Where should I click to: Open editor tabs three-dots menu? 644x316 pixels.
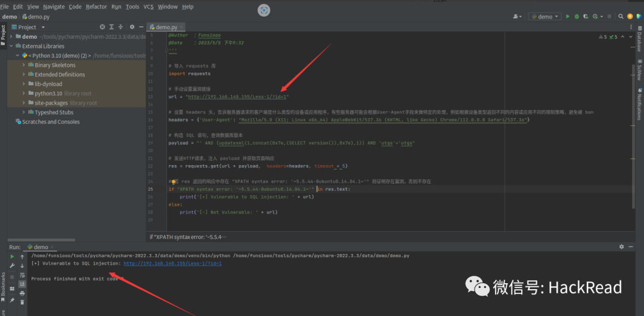tap(631, 27)
